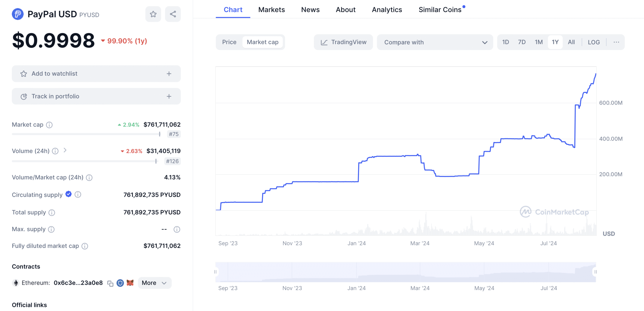Switch chart to Price view
Viewport: 644px width, 311px height.
point(229,42)
